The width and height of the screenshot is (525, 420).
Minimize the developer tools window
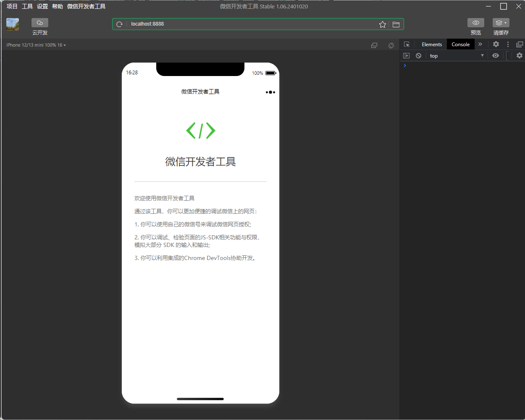[x=488, y=6]
